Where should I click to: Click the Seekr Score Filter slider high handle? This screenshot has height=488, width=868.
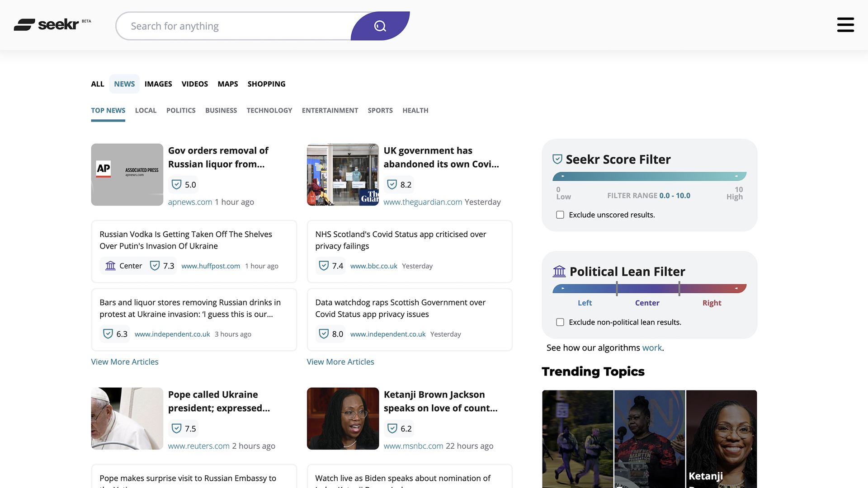coord(736,176)
